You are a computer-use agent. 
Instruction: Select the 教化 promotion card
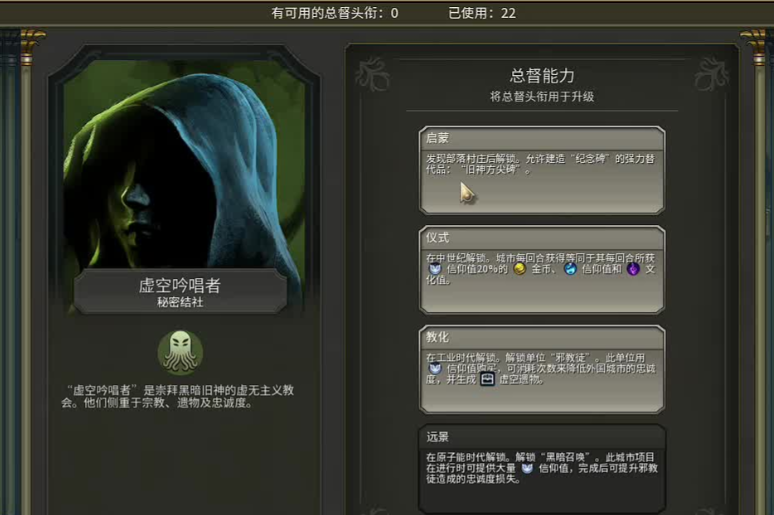tap(542, 369)
